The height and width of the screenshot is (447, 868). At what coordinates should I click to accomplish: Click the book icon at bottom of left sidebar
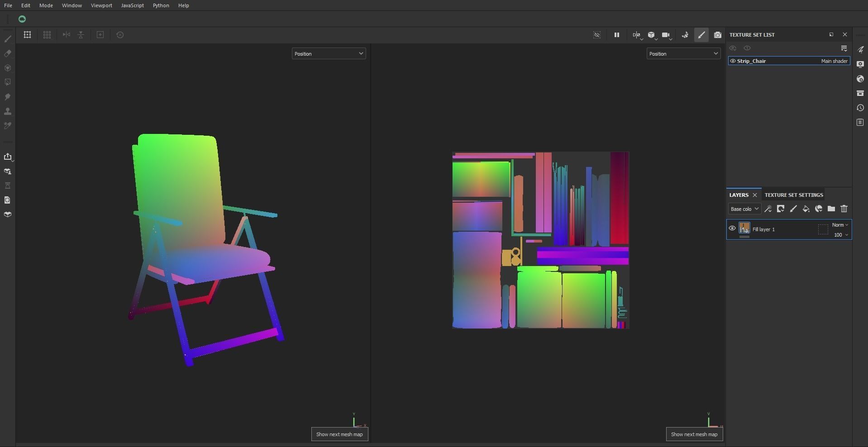tap(8, 214)
